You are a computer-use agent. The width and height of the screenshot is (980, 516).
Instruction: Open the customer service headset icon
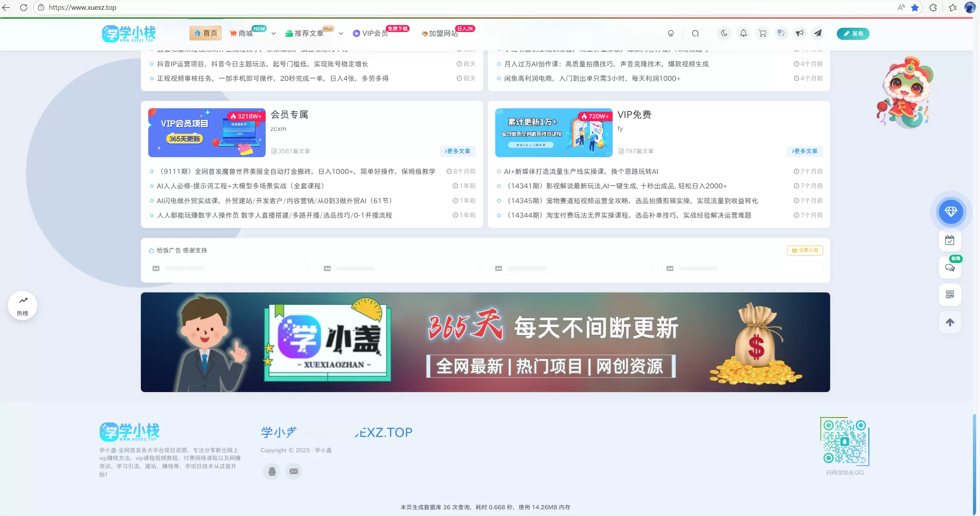click(671, 34)
